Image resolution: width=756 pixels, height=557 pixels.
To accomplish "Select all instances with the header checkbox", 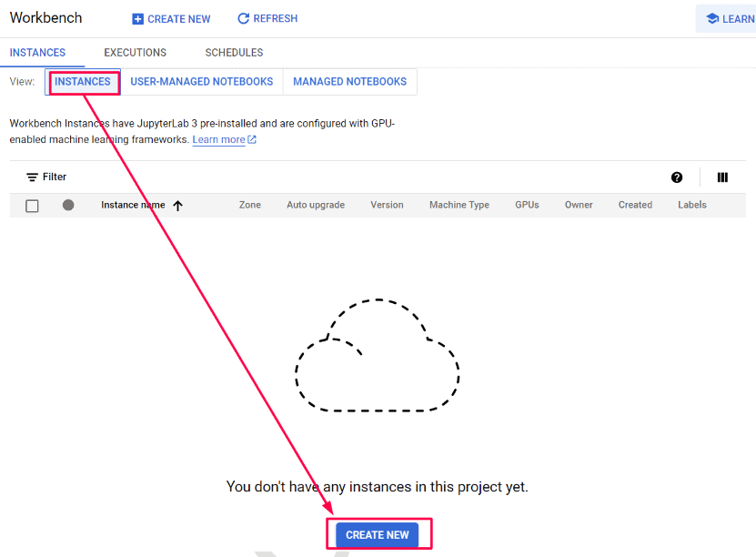I will (x=32, y=205).
